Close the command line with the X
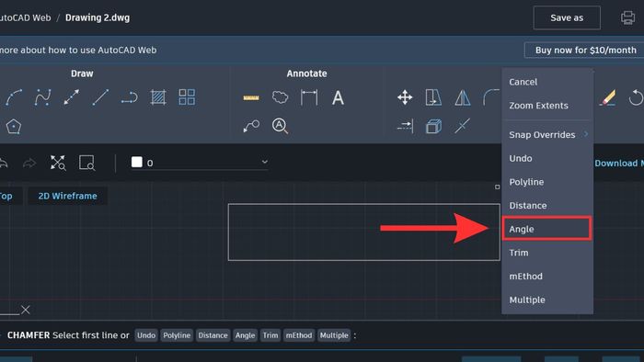The image size is (644, 362). [26, 310]
